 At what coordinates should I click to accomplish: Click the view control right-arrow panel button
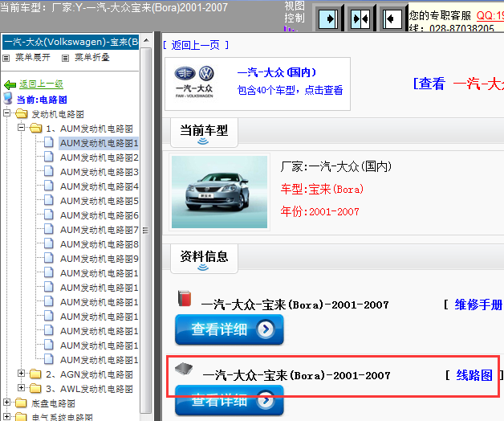click(x=328, y=18)
